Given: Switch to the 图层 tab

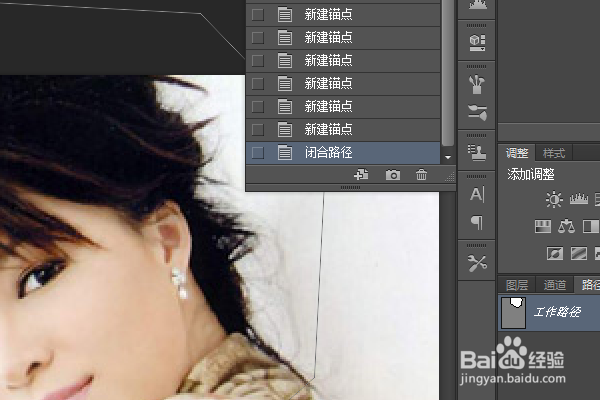Looking at the screenshot, I should [x=517, y=285].
